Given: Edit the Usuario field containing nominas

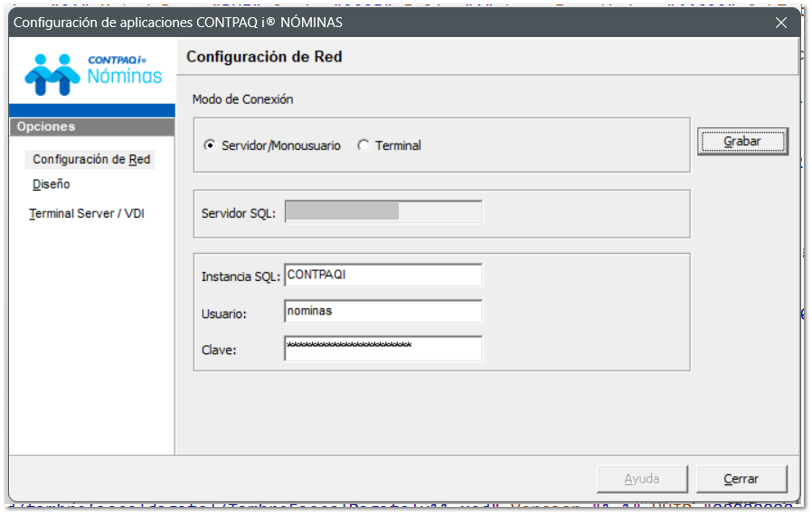Looking at the screenshot, I should click(383, 311).
